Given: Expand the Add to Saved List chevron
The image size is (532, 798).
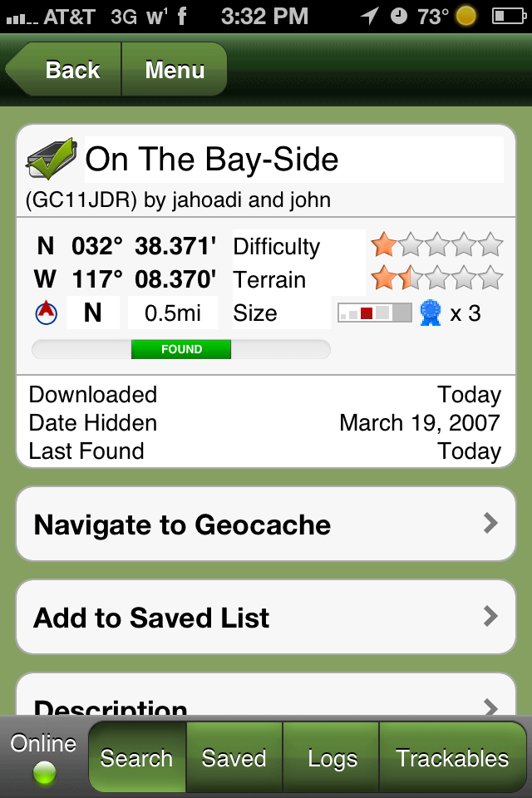Looking at the screenshot, I should [x=490, y=617].
